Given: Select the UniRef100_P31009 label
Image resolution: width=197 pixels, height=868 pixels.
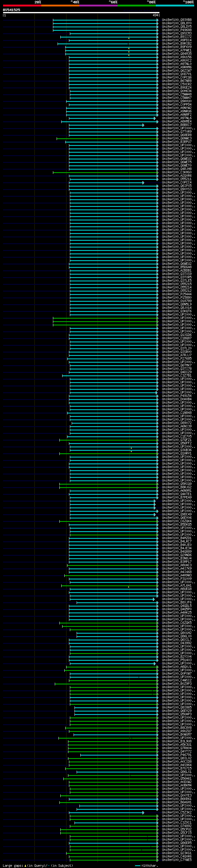Looking at the screenshot, I should [x=177, y=579].
